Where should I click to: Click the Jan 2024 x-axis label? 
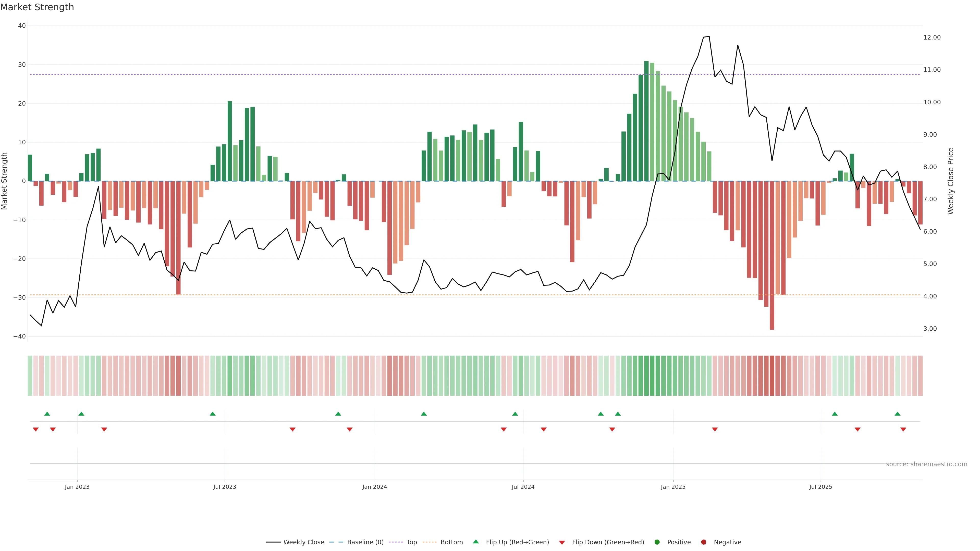tap(374, 487)
